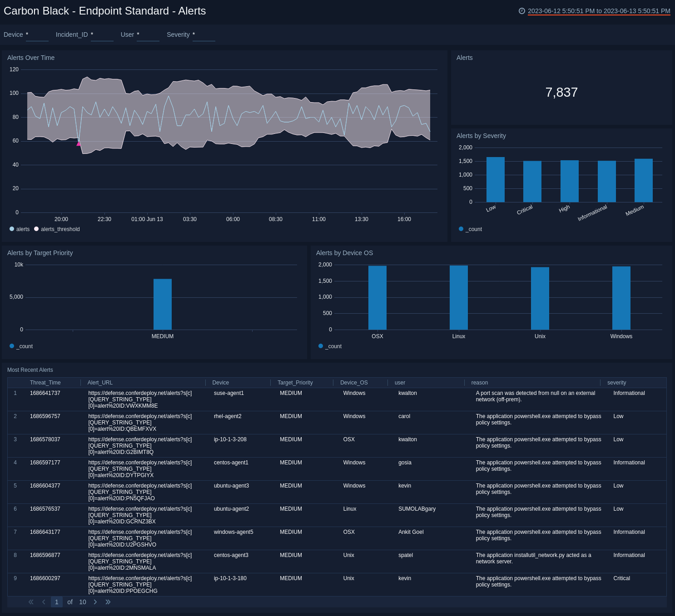Go back one page with the left chevron
Screen dimensions: 675x616
(x=44, y=602)
